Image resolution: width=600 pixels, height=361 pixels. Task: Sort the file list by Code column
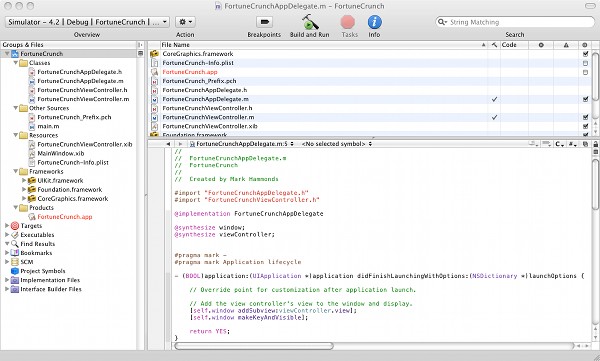514,45
